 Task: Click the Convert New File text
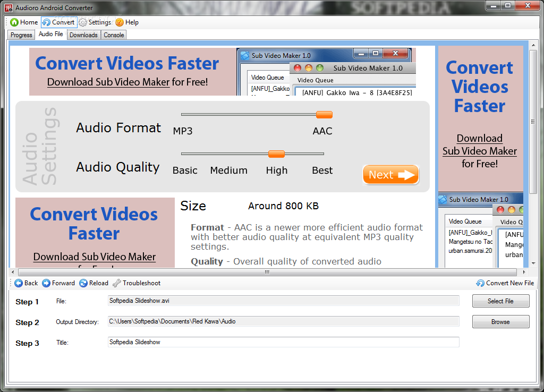pyautogui.click(x=510, y=283)
